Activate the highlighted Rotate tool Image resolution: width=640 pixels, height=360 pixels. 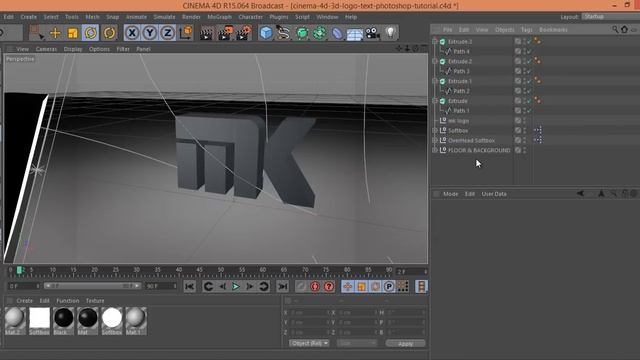91,33
